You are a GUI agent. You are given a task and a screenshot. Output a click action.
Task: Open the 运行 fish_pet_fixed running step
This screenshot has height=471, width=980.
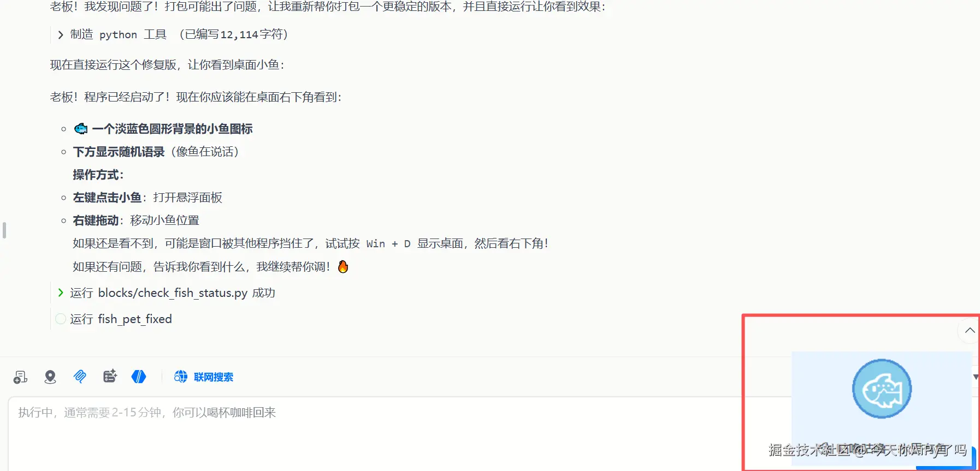121,319
